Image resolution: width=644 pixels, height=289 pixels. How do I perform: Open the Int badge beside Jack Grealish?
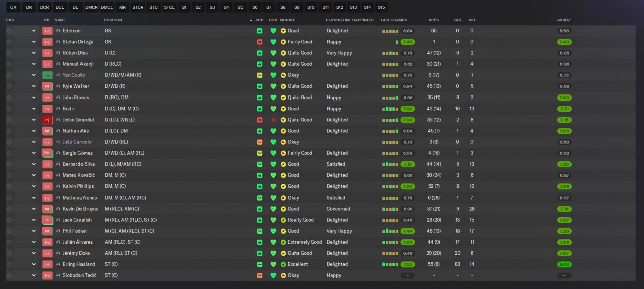click(47, 220)
